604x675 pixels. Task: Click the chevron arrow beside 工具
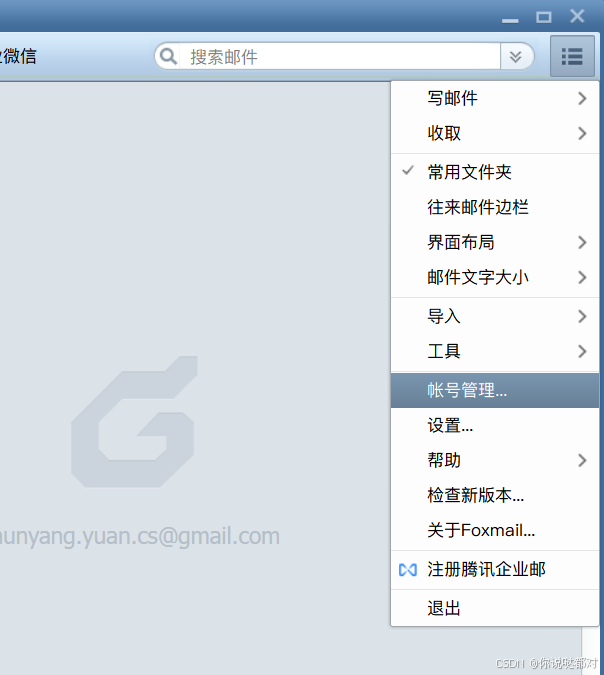pos(582,351)
